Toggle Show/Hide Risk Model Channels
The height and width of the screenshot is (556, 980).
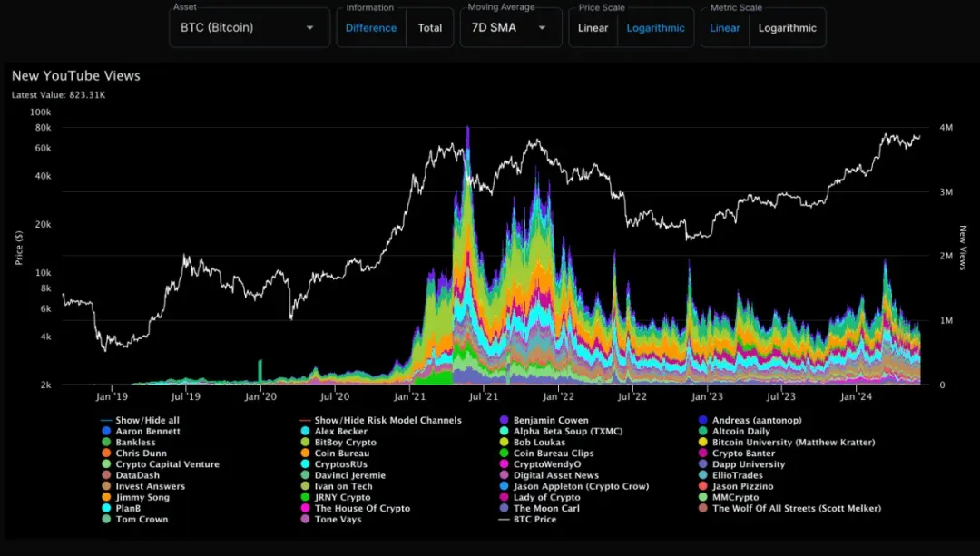[380, 421]
